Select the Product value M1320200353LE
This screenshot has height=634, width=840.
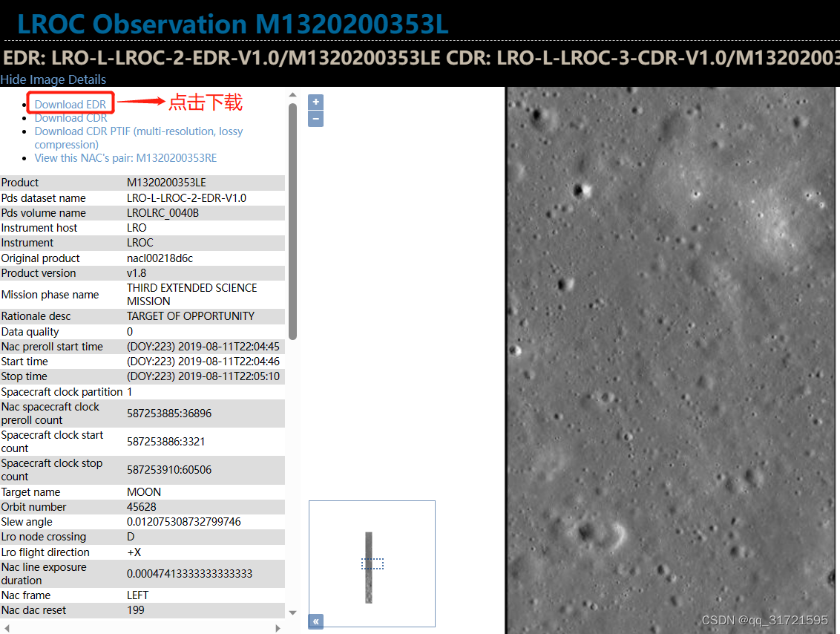pyautogui.click(x=166, y=183)
